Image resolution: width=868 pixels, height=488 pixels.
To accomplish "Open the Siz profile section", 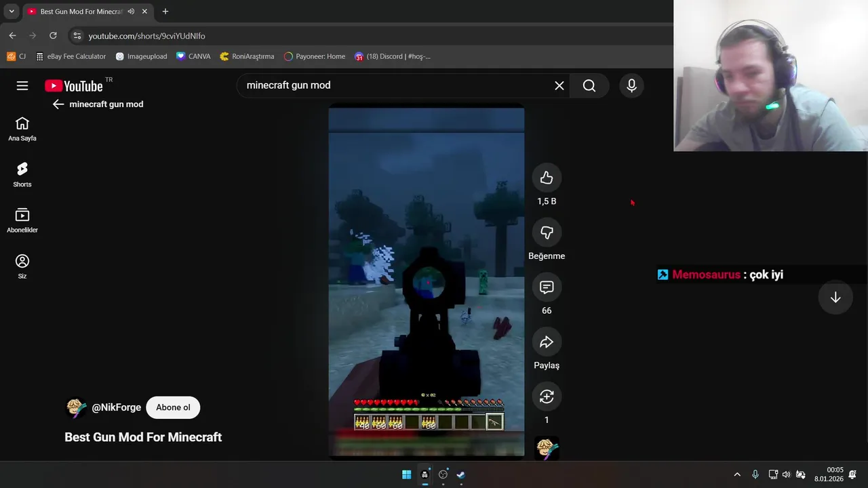I will (x=22, y=266).
